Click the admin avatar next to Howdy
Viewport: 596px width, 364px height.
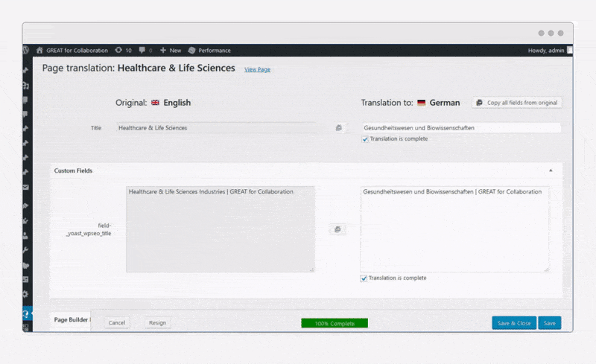pyautogui.click(x=570, y=51)
